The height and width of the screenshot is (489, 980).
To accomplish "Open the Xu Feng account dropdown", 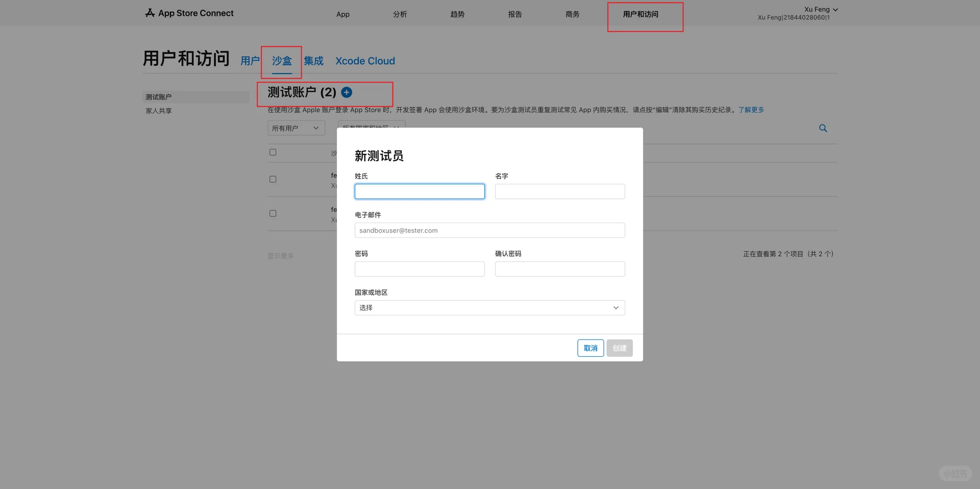I will pos(820,9).
